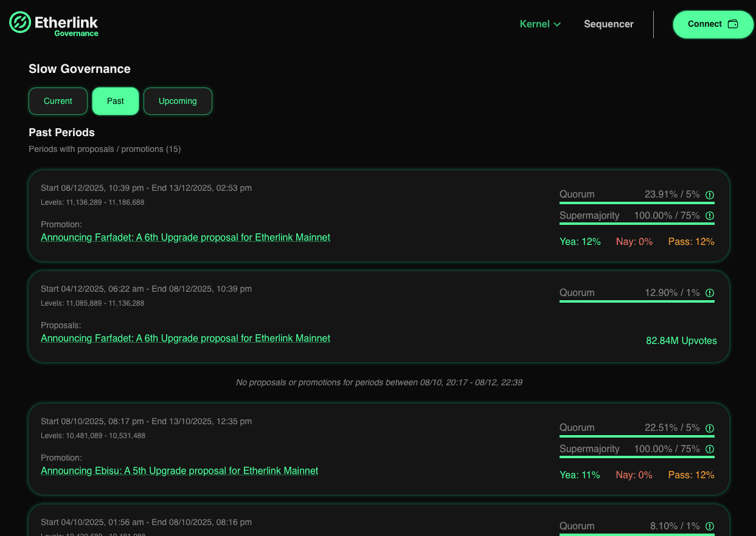This screenshot has width=756, height=536.
Task: Switch to Current periods filter
Action: coord(58,101)
